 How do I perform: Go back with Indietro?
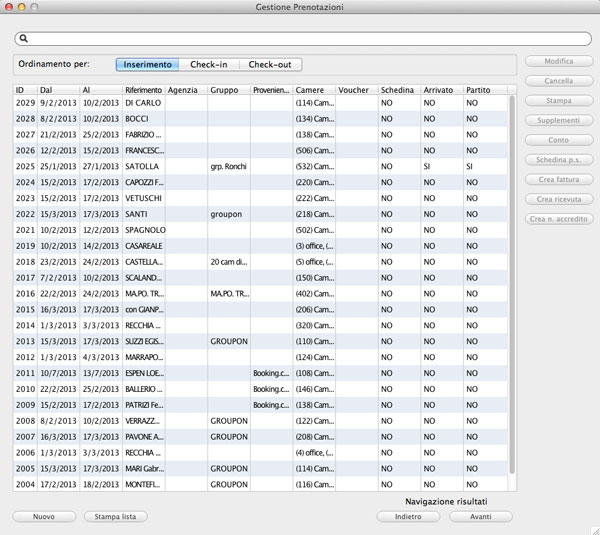(408, 517)
